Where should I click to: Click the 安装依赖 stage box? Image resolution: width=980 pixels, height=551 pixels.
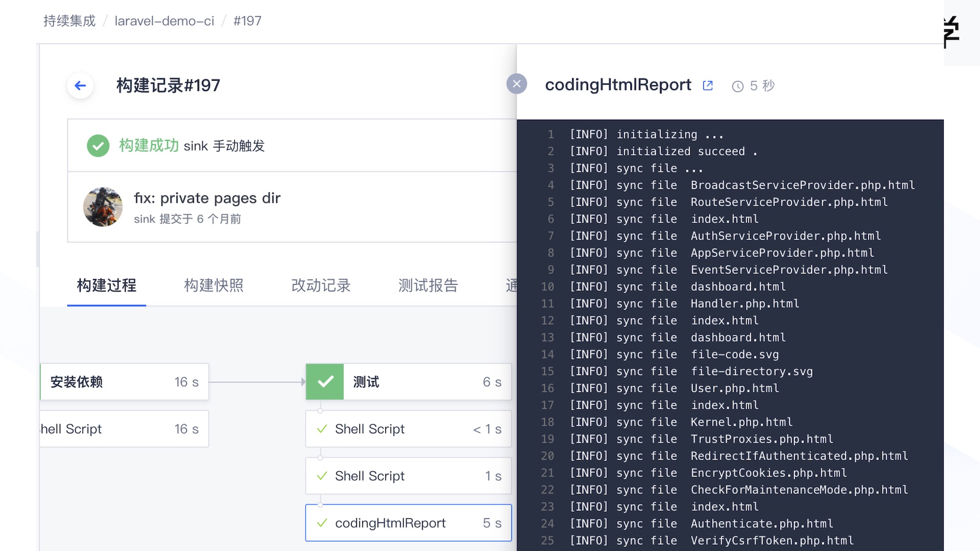(x=124, y=382)
